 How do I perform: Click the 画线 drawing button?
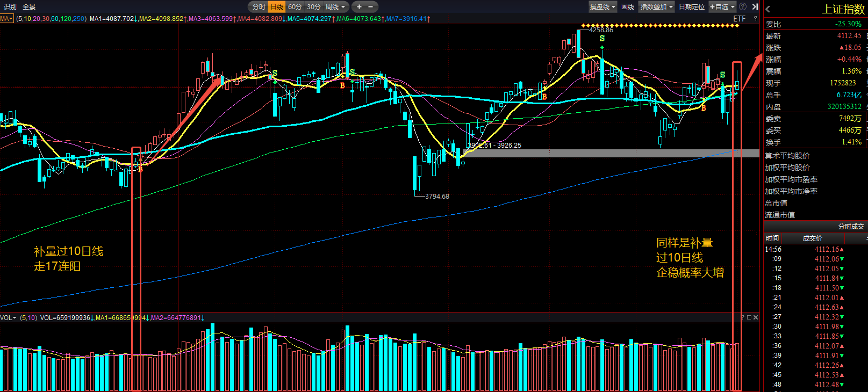pos(628,7)
